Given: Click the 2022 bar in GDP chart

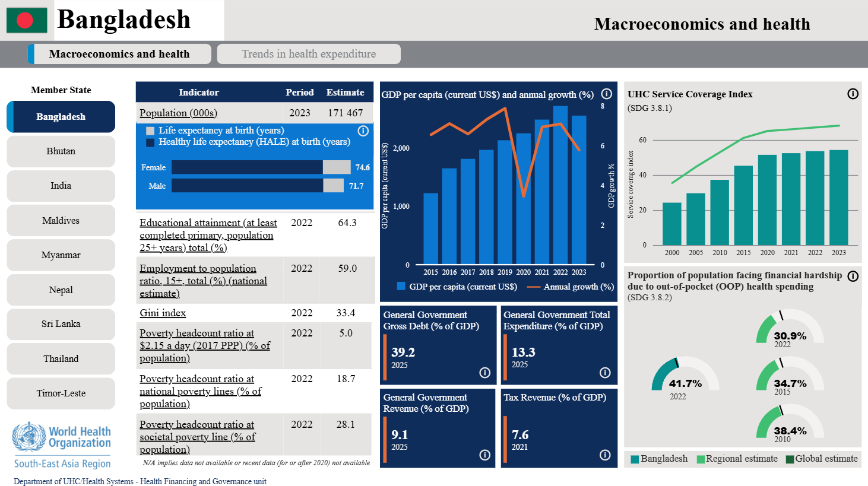Looking at the screenshot, I should [x=560, y=185].
